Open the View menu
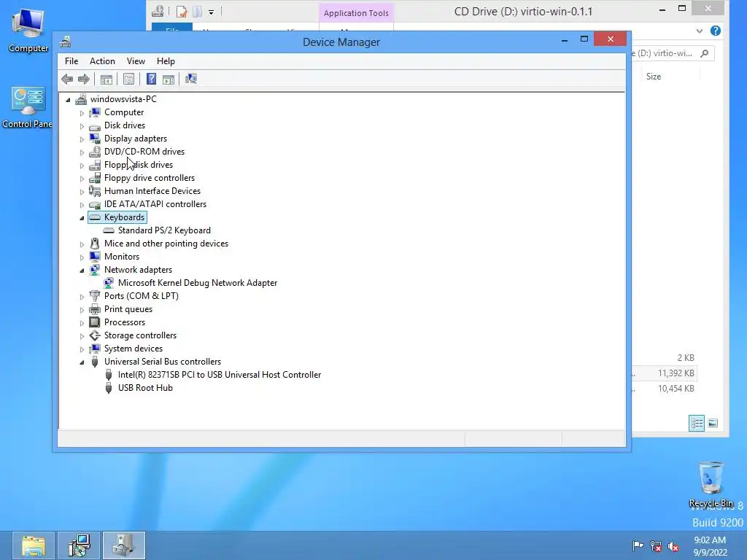This screenshot has height=560, width=747. point(136,61)
